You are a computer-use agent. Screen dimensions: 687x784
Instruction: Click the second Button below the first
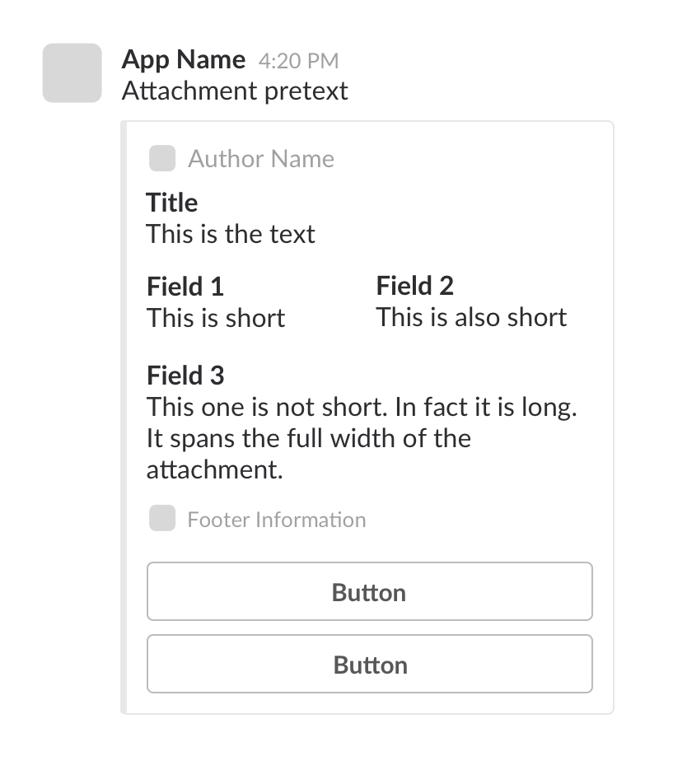coord(369,664)
